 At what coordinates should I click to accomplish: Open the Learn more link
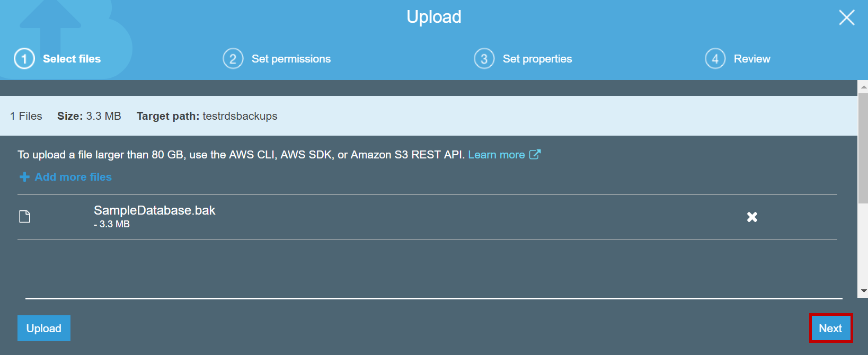496,155
